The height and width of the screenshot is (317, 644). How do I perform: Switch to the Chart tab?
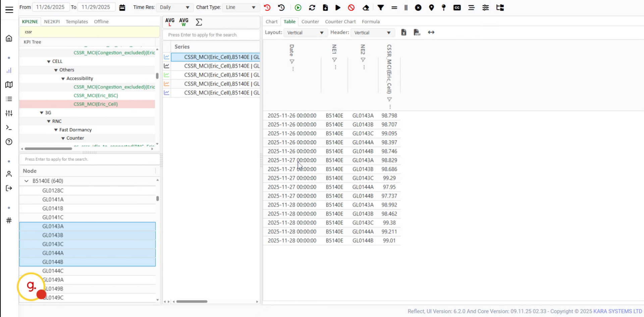(272, 21)
